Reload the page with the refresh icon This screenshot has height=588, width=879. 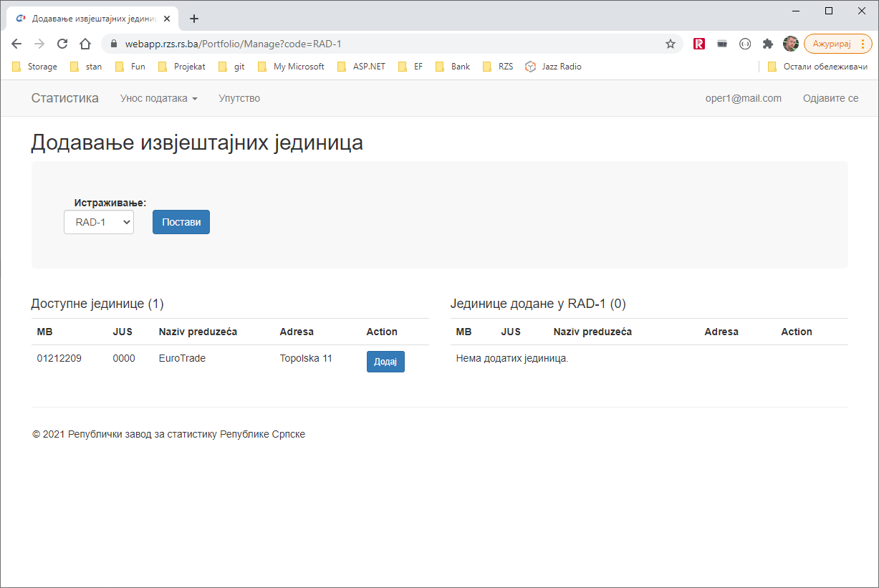[62, 44]
